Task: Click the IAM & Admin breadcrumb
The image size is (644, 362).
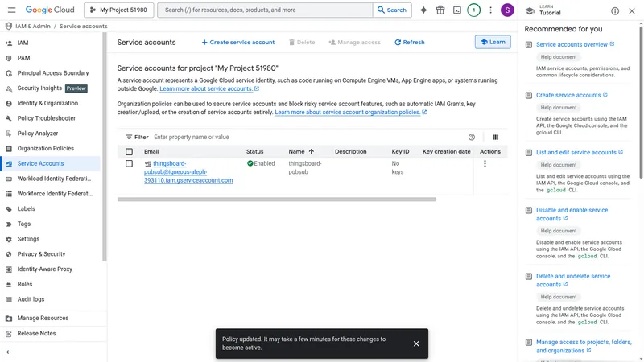Action: click(x=33, y=27)
